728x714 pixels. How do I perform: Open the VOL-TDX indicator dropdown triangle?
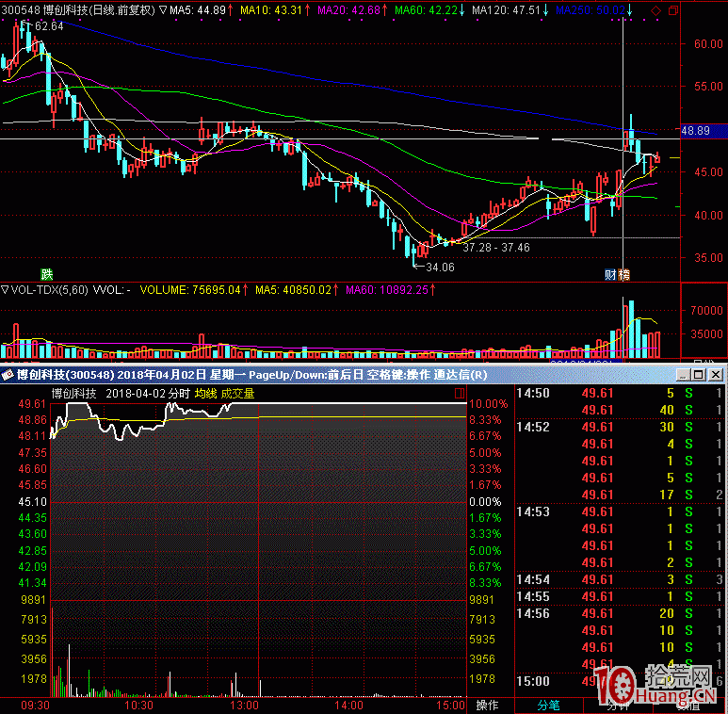click(x=5, y=290)
